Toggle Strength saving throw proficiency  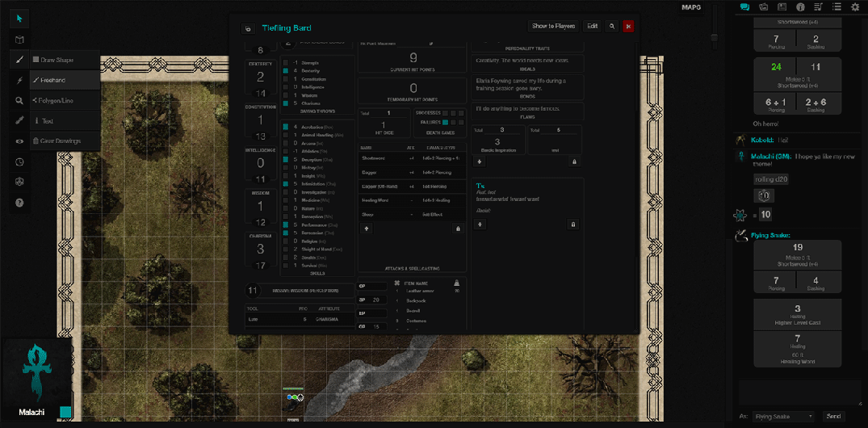tap(286, 63)
